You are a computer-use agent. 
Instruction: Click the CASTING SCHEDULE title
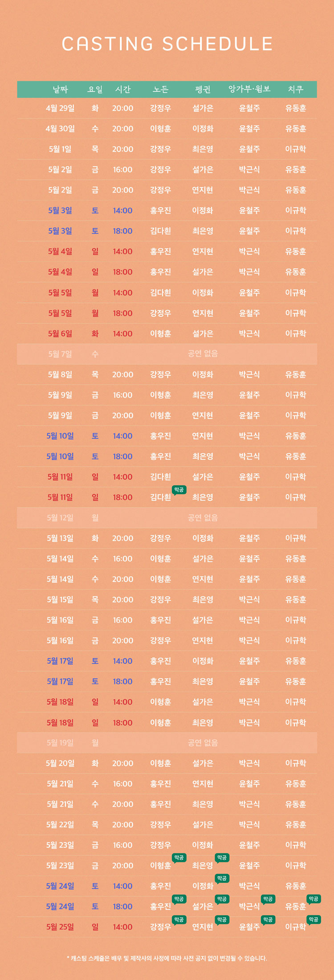[x=167, y=44]
